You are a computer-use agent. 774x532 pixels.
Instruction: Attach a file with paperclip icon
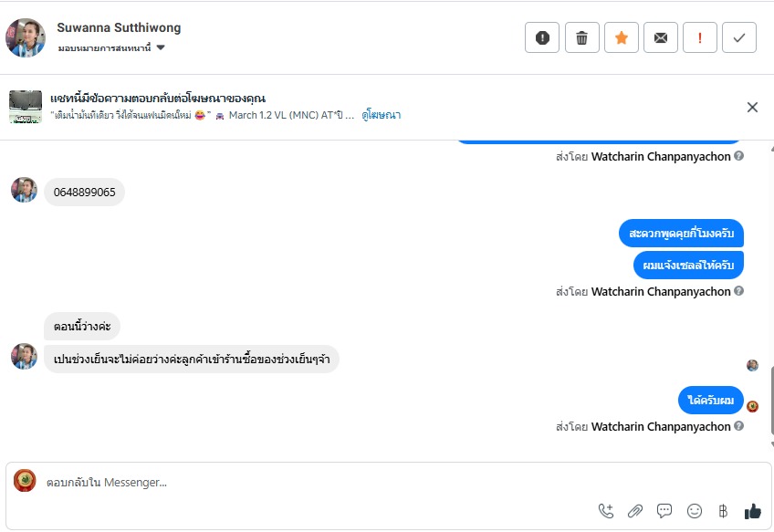(635, 511)
